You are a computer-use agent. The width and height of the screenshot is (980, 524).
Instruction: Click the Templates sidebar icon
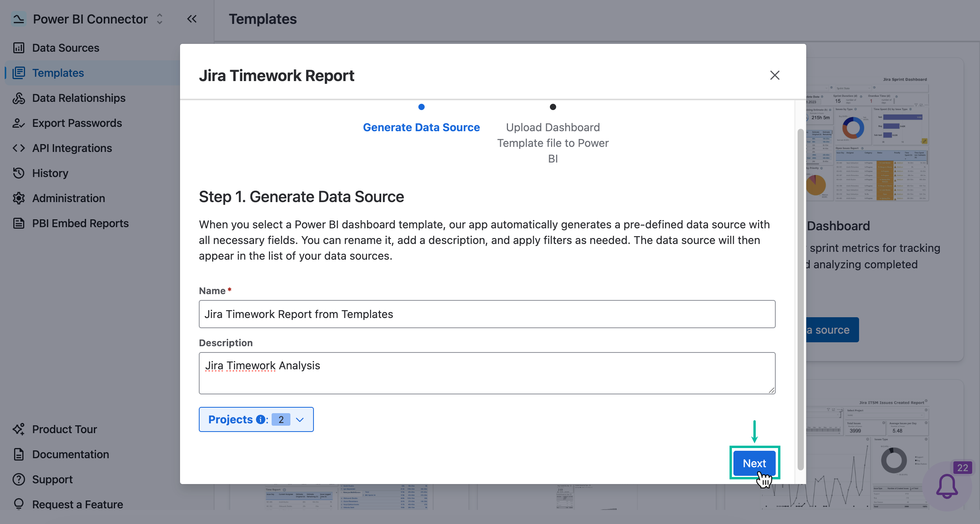pos(19,73)
